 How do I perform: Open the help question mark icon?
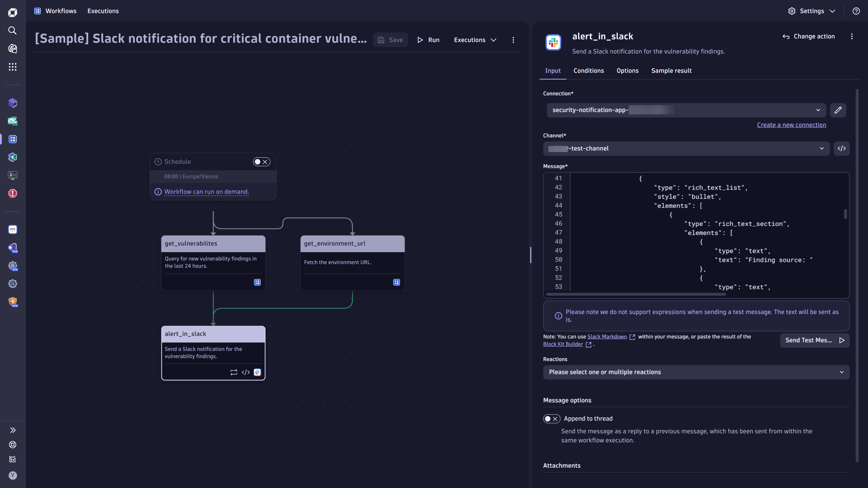856,11
